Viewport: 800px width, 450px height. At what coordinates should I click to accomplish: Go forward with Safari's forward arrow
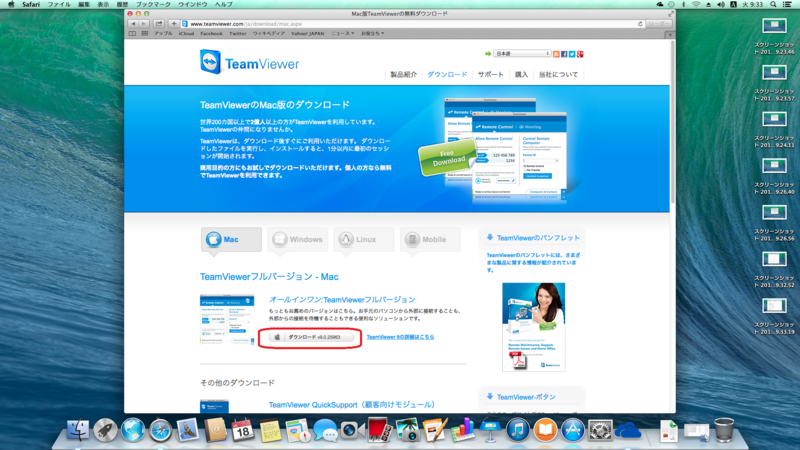tap(144, 23)
